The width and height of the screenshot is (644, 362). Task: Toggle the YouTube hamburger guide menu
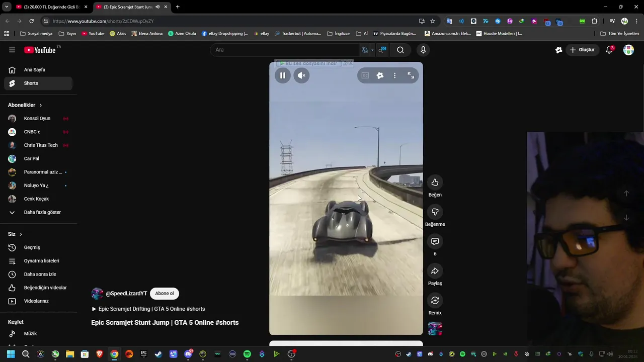12,50
